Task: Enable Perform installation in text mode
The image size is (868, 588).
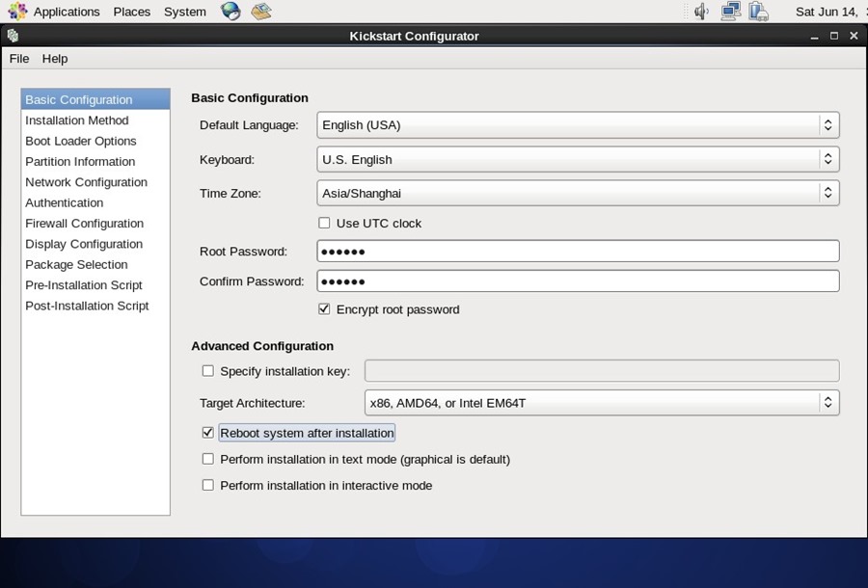Action: (x=207, y=459)
